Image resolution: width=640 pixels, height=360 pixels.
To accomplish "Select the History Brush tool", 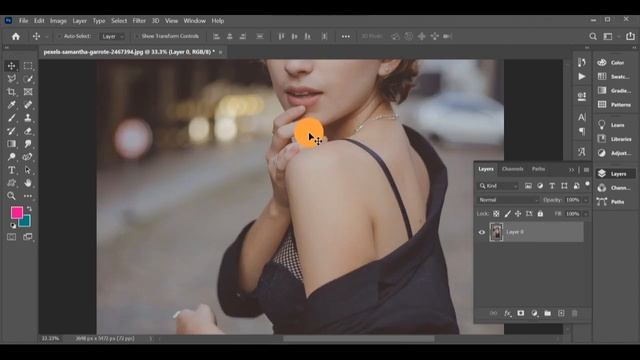I will (11, 131).
